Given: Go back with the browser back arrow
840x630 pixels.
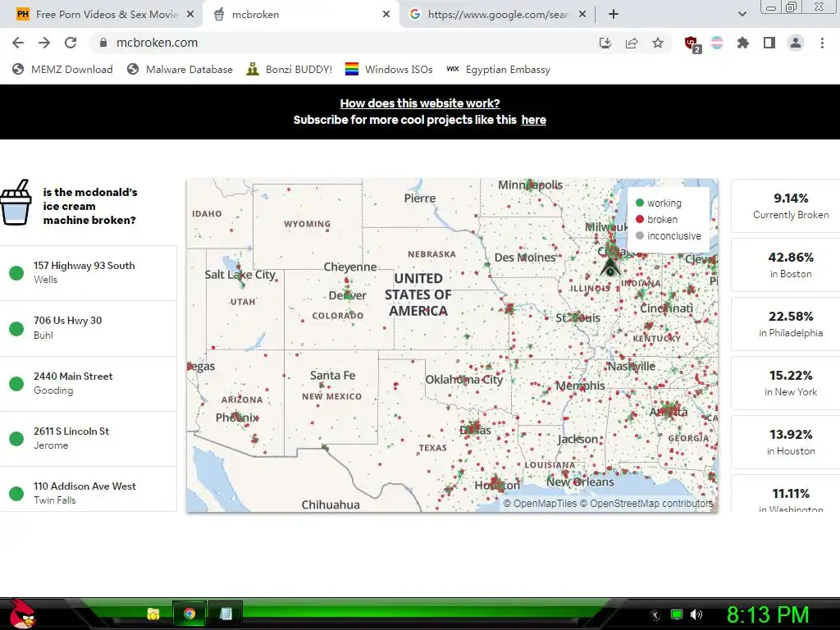Looking at the screenshot, I should point(18,43).
